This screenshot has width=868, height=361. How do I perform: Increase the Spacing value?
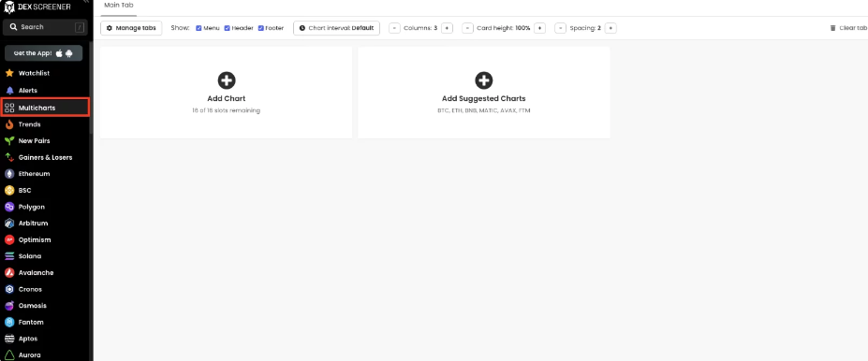611,28
